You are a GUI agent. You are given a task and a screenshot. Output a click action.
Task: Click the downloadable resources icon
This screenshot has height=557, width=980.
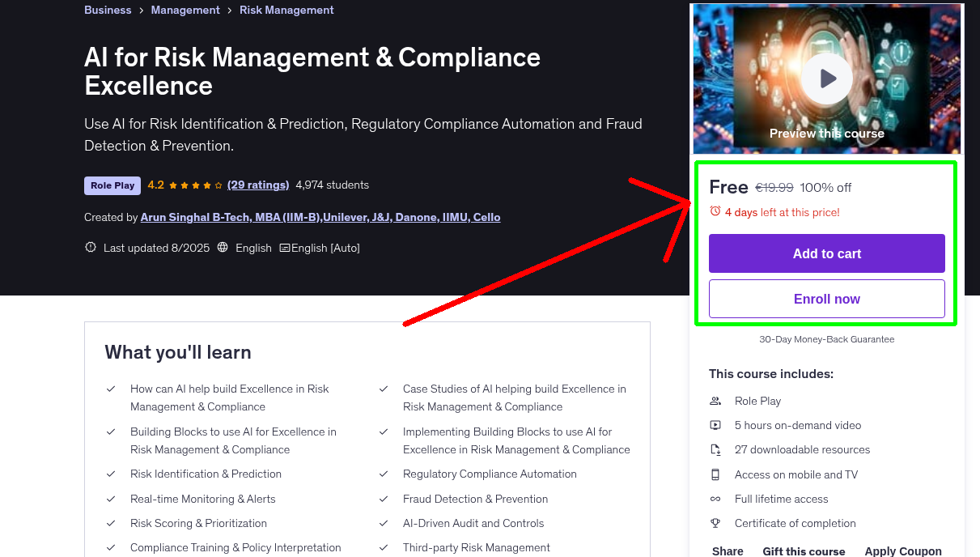[x=715, y=449]
